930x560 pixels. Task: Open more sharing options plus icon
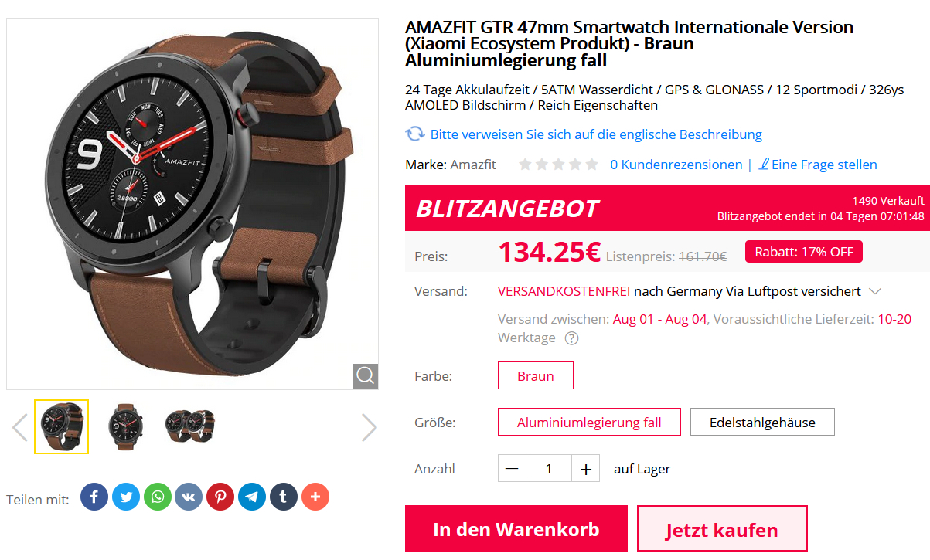[x=315, y=497]
